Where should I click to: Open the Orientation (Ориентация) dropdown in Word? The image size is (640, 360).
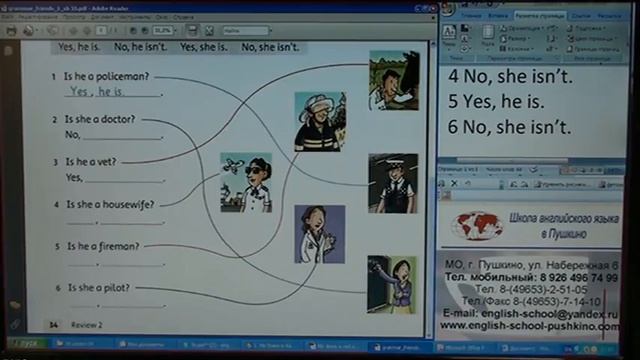(x=522, y=28)
